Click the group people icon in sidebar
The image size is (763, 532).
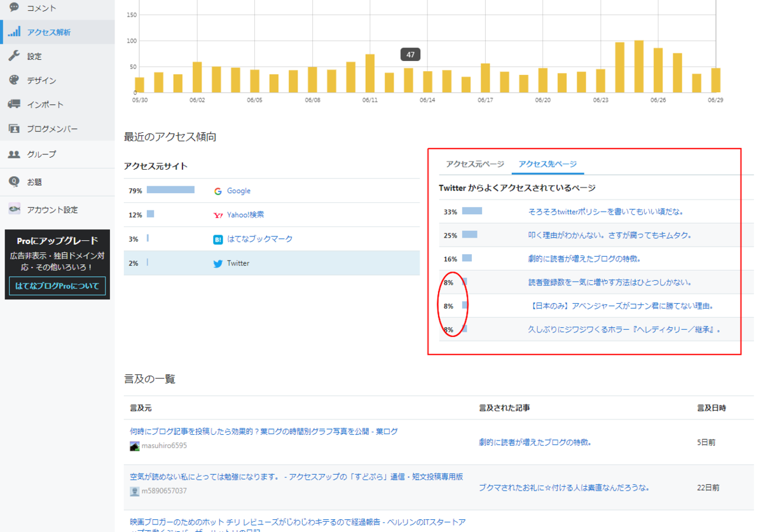pos(14,154)
